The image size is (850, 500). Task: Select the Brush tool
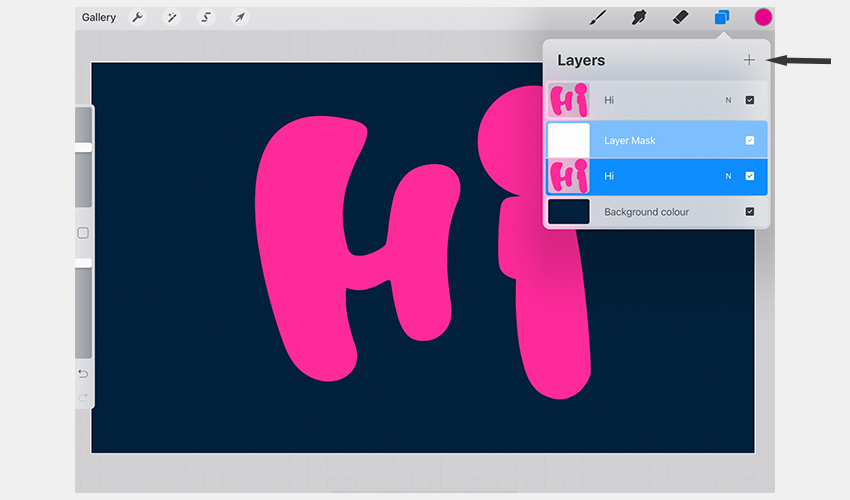coord(598,17)
